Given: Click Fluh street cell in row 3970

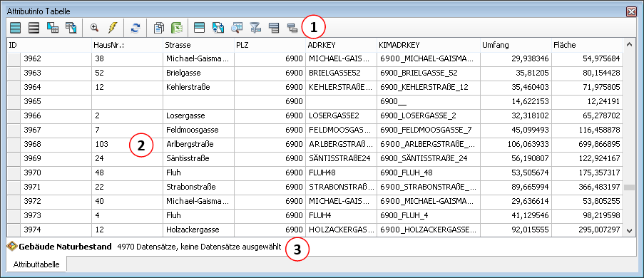Looking at the screenshot, I should [199, 173].
